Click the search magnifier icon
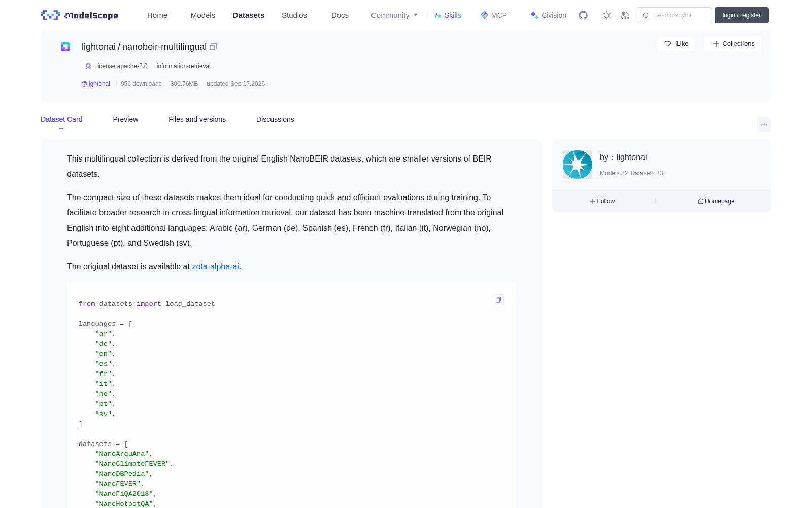The width and height of the screenshot is (812, 508). 646,15
